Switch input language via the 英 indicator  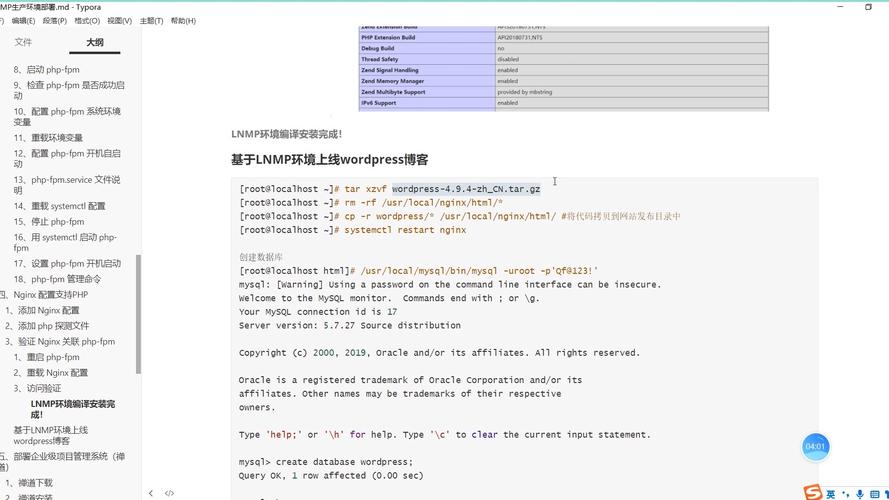click(x=831, y=494)
